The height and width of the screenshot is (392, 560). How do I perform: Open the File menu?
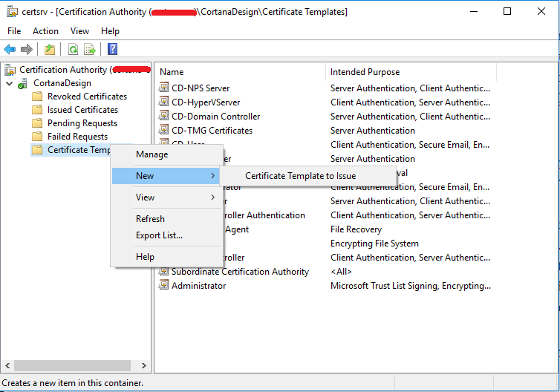pyautogui.click(x=14, y=31)
